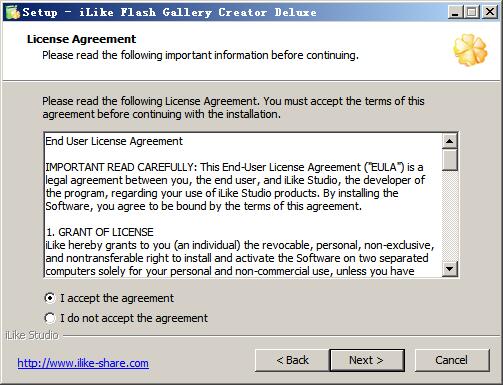Click the "License Agreement" page heading
Screen dimensions: 503x385
pyautogui.click(x=81, y=39)
